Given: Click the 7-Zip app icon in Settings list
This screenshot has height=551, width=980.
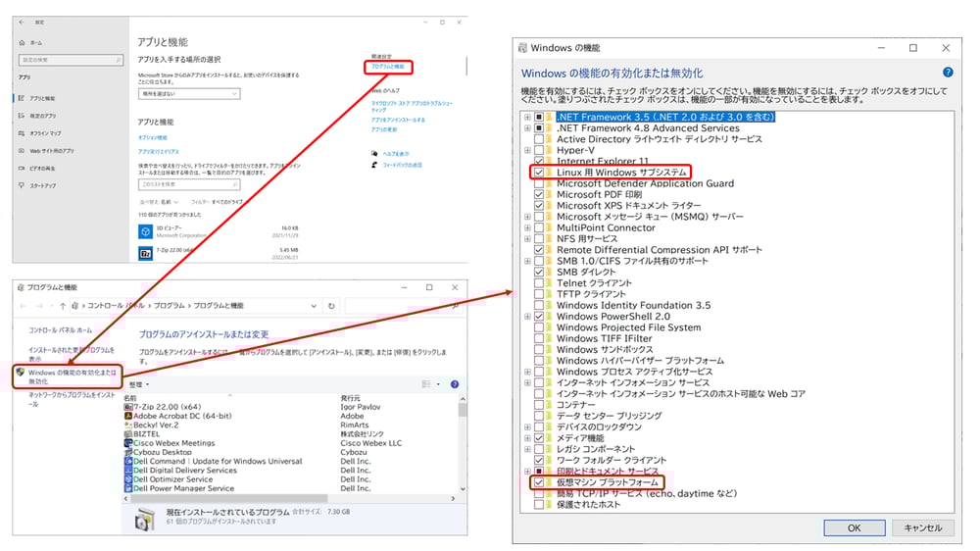Looking at the screenshot, I should coord(145,253).
